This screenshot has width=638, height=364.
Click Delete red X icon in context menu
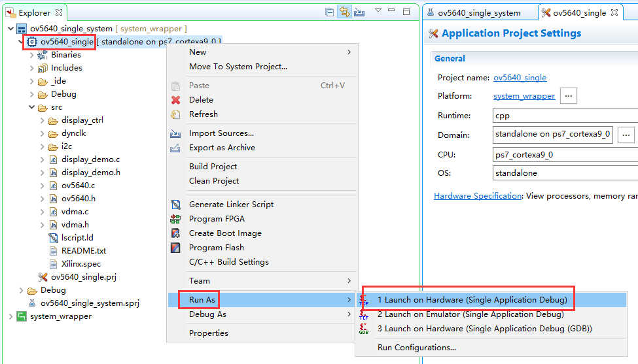(176, 100)
